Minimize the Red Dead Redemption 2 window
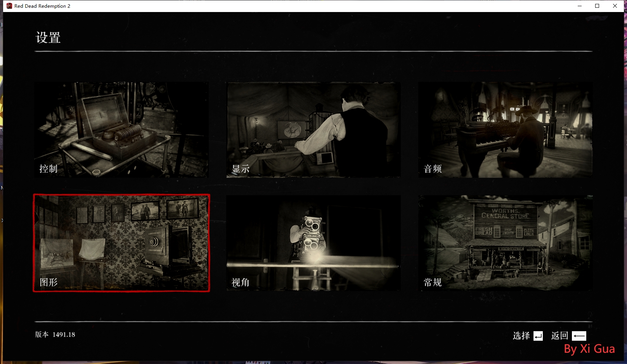The width and height of the screenshot is (627, 364). [580, 6]
